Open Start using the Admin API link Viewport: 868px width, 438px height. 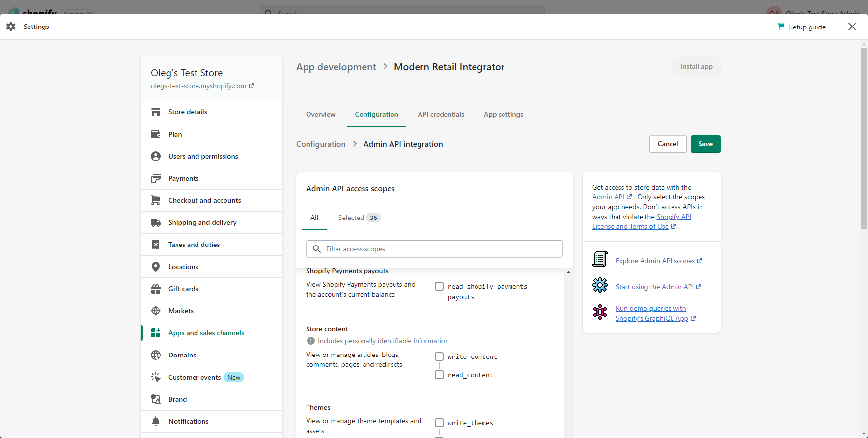click(x=655, y=287)
